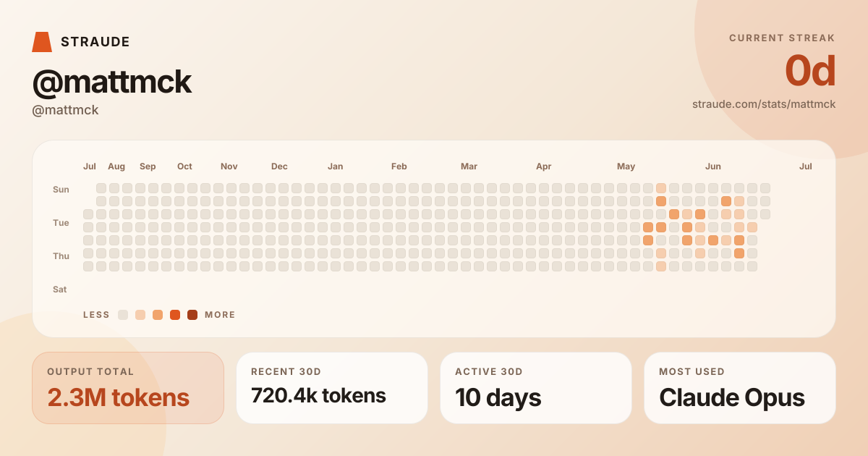Open the Most Used Claude Opus card
The width and height of the screenshot is (868, 456).
(740, 388)
